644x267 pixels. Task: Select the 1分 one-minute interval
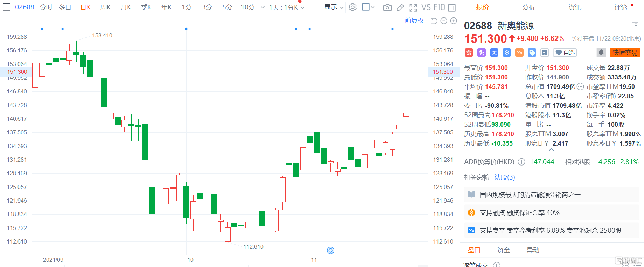(x=187, y=7)
